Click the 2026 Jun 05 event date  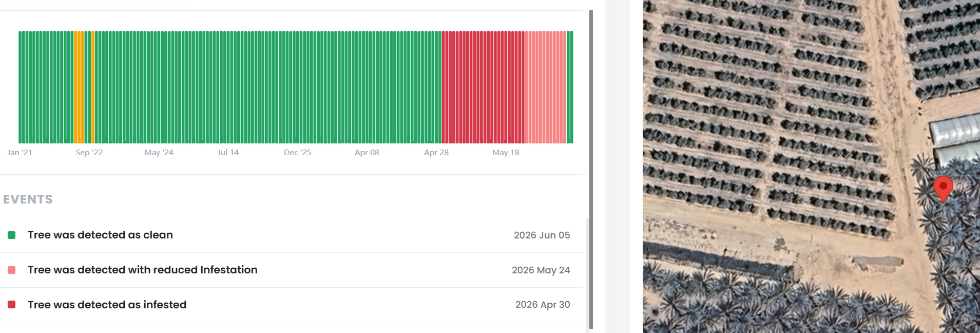pos(542,235)
